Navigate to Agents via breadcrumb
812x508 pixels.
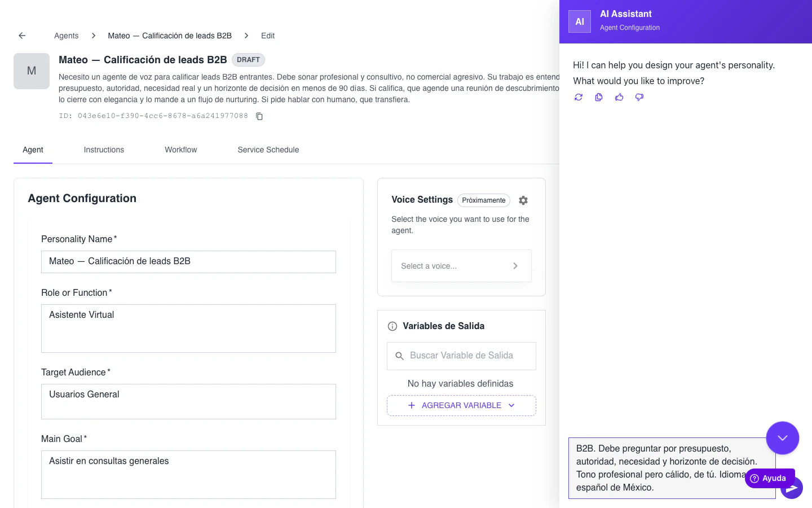66,36
